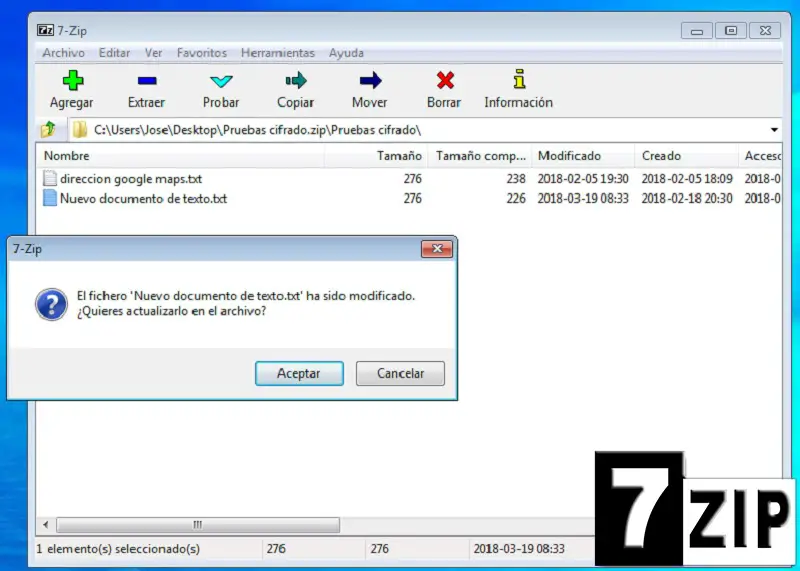Click compressed size value 226
The width and height of the screenshot is (800, 571).
(516, 198)
